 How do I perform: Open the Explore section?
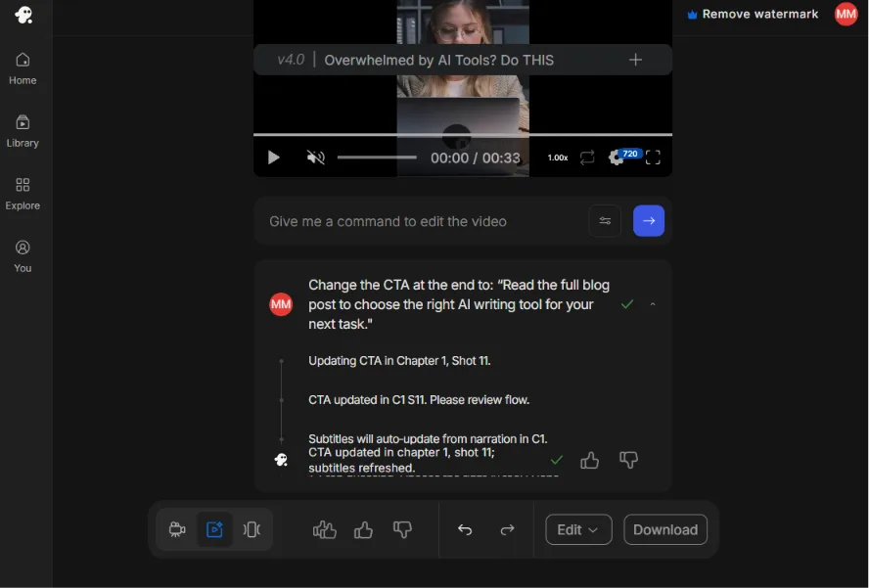(23, 194)
